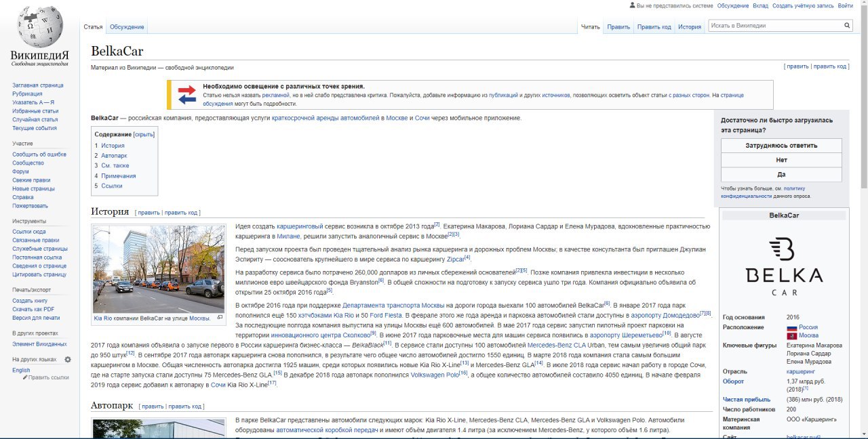
Task: Open the Volkswagen Polo link
Action: pos(435,374)
